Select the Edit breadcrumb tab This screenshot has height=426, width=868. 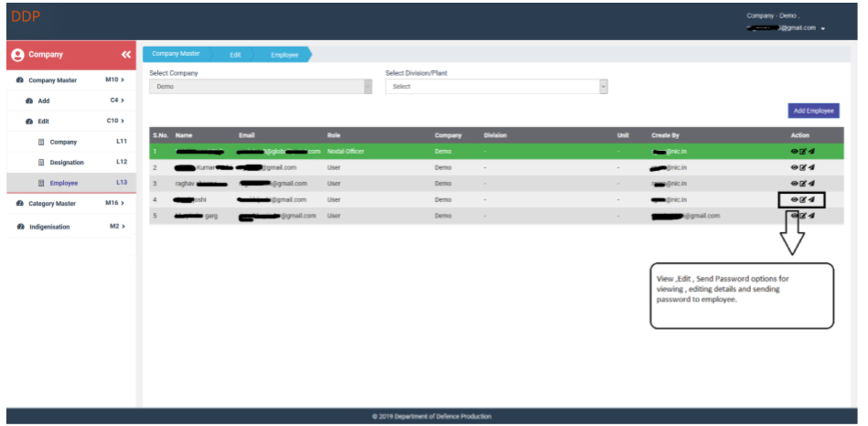tap(235, 55)
